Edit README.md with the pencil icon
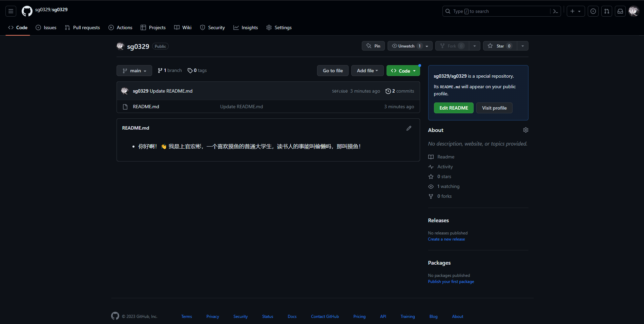The width and height of the screenshot is (644, 324). 409,128
